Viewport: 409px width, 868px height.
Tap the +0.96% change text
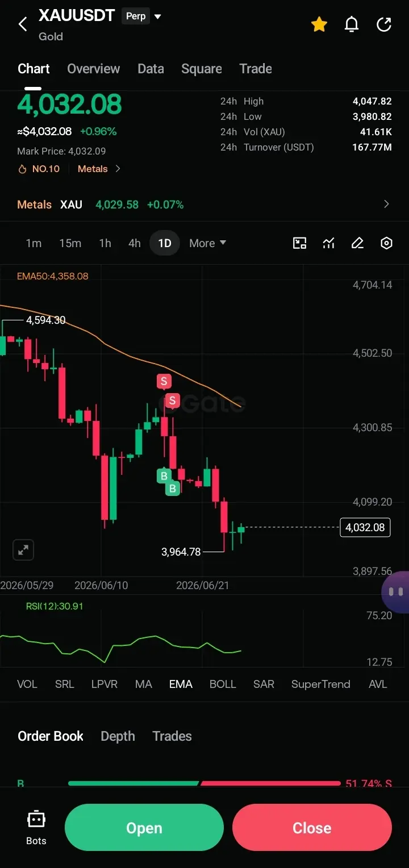98,131
